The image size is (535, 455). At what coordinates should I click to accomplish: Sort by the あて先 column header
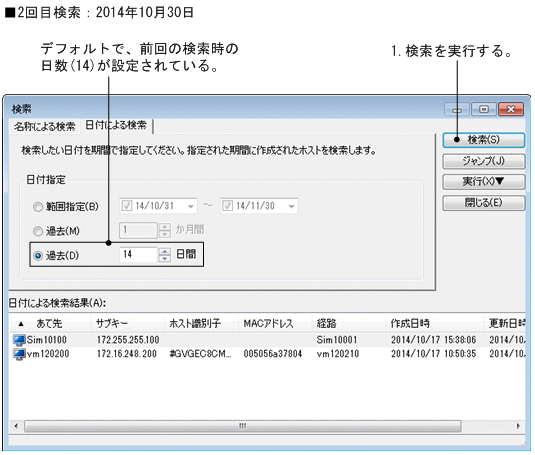click(x=50, y=323)
